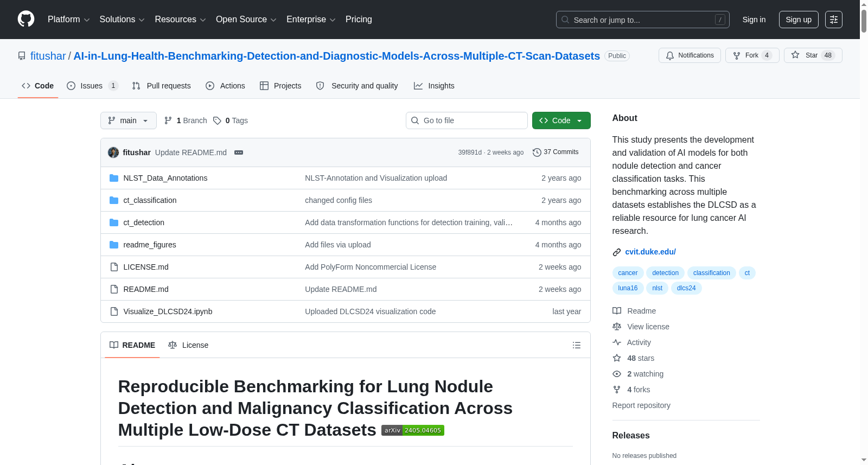Click the README.md file icon
This screenshot has height=465, width=868.
114,289
